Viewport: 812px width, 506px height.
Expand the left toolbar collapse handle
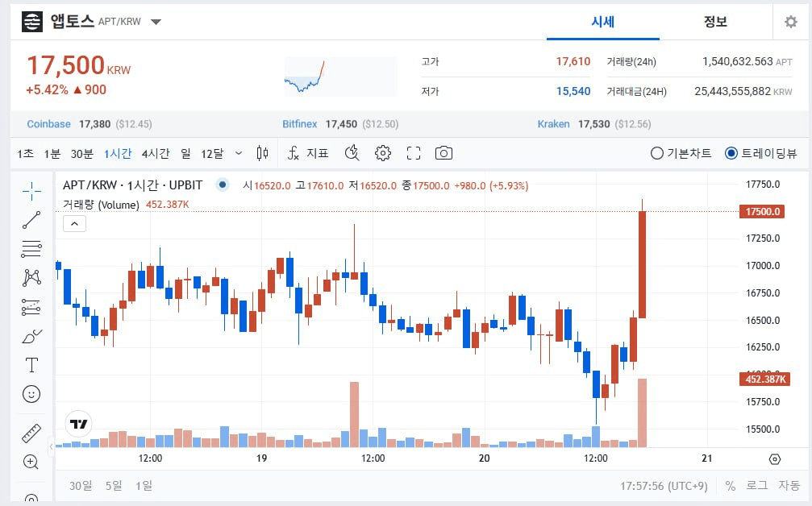[x=52, y=446]
